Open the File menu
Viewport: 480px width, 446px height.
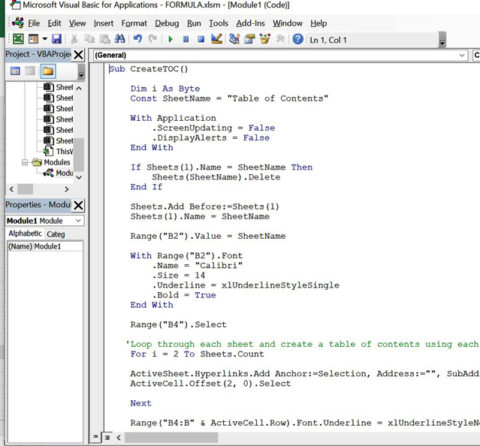click(34, 23)
